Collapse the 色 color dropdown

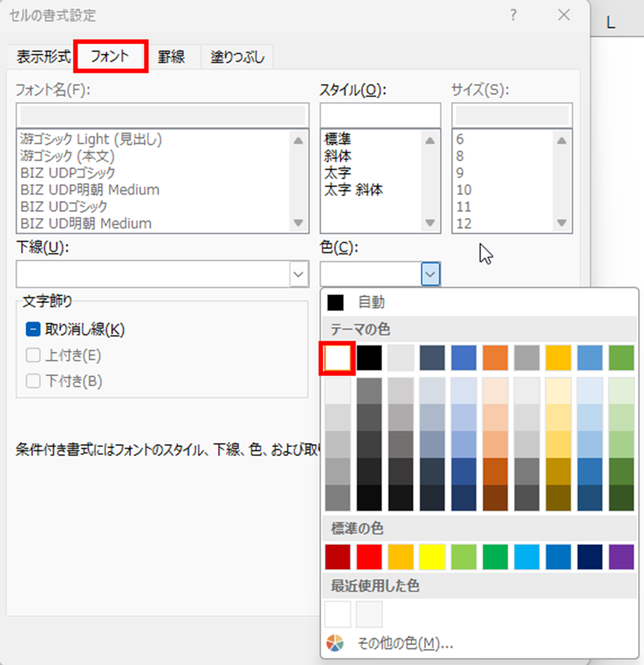(430, 274)
